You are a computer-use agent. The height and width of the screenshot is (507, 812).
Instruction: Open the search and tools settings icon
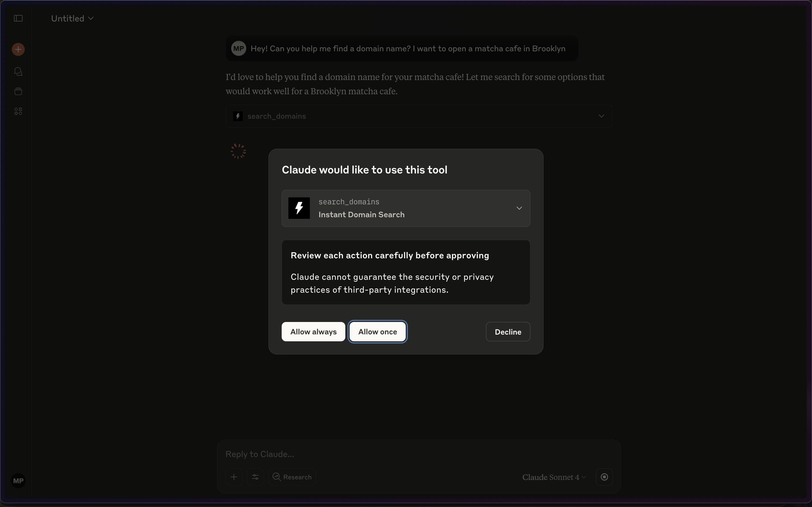point(255,477)
